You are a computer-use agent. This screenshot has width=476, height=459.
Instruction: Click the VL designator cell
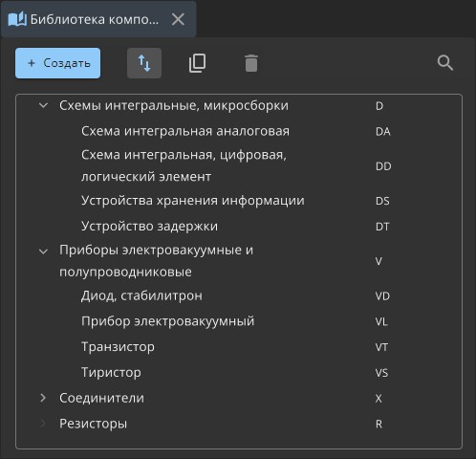click(381, 322)
